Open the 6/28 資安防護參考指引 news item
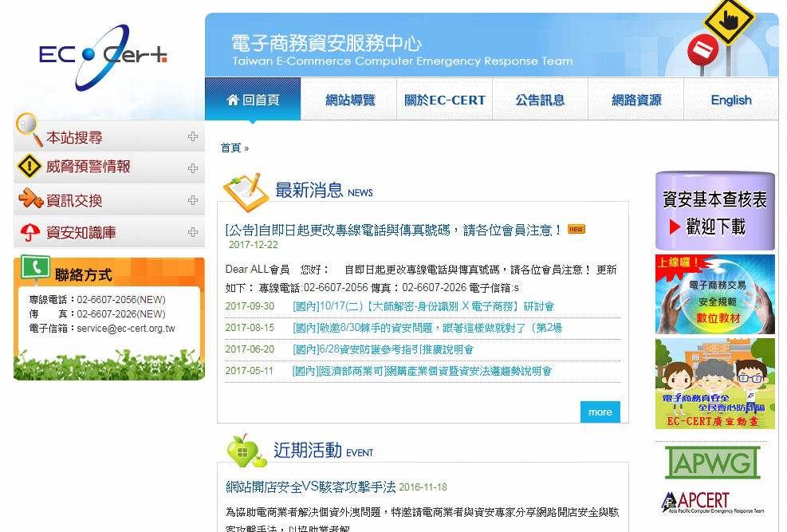787x532 pixels. (x=383, y=349)
